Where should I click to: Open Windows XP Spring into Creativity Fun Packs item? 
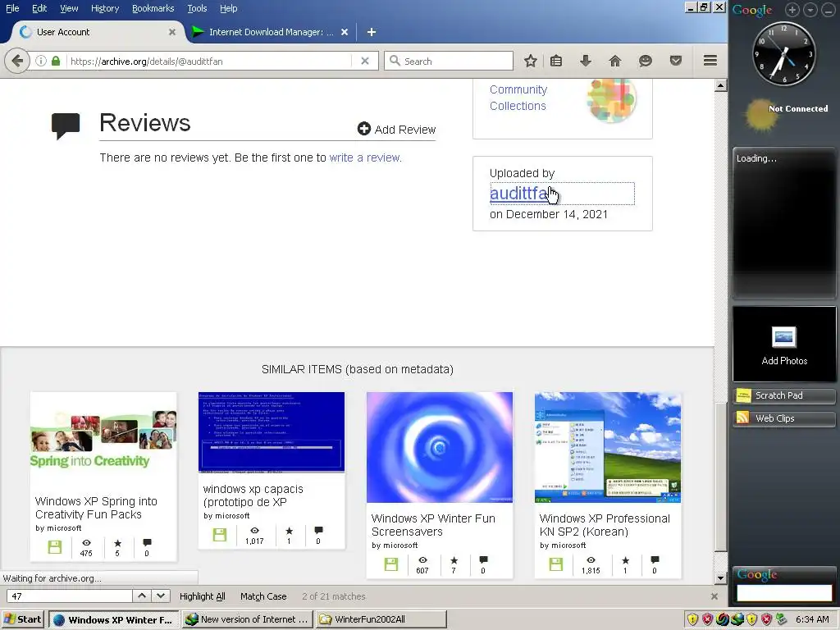point(96,508)
